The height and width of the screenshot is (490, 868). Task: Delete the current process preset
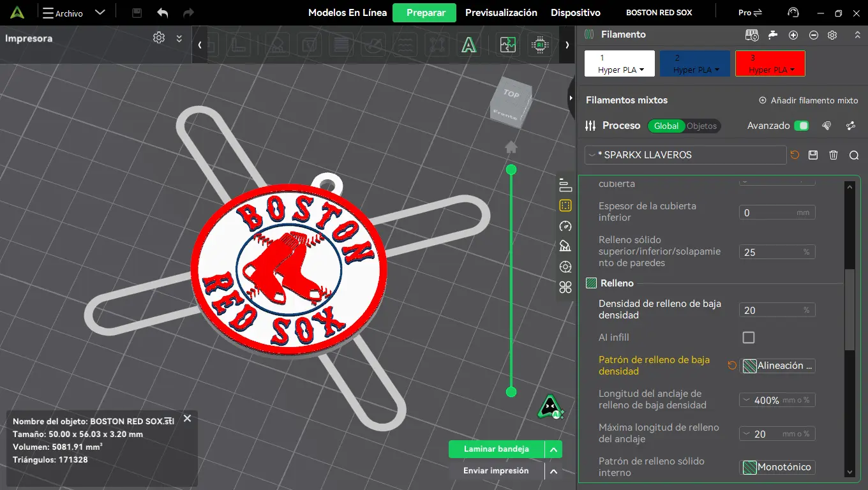833,155
